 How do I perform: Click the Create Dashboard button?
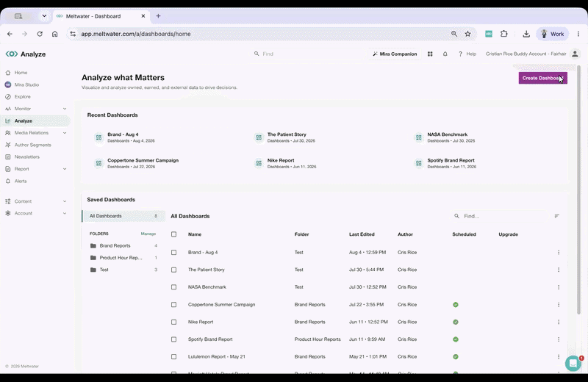tap(542, 78)
